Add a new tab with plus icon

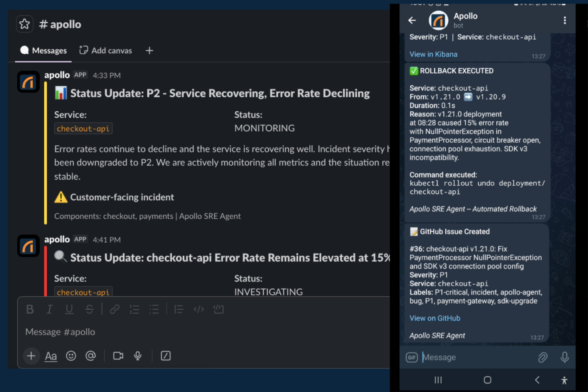(x=149, y=51)
